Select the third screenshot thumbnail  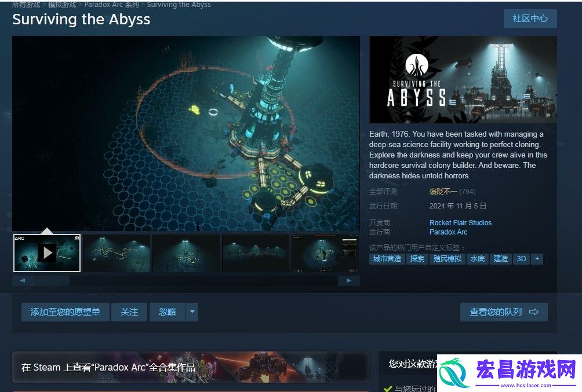point(186,253)
